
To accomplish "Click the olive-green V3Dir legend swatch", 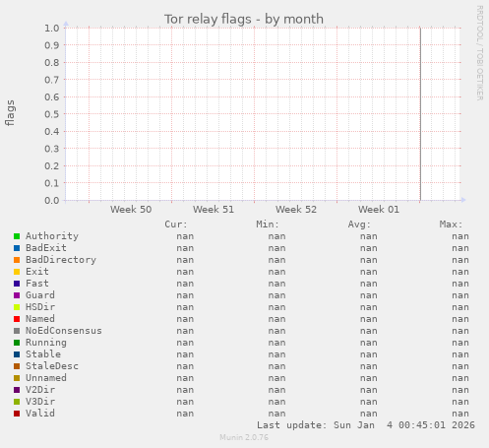I will [17, 402].
